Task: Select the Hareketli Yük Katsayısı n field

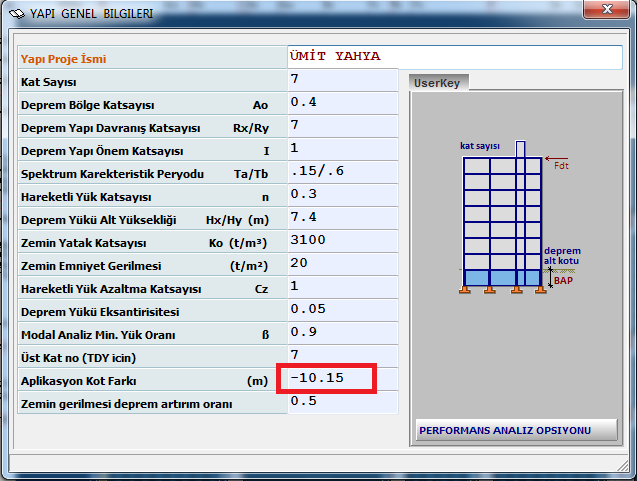Action: pyautogui.click(x=341, y=196)
